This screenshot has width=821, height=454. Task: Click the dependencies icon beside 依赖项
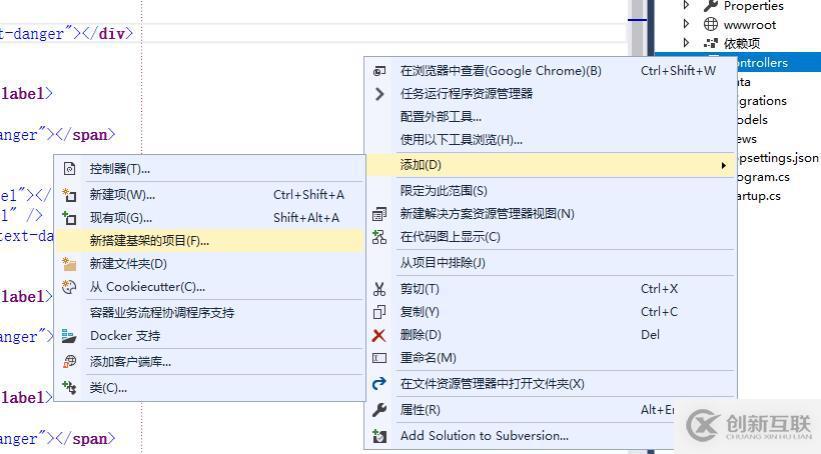(x=711, y=43)
